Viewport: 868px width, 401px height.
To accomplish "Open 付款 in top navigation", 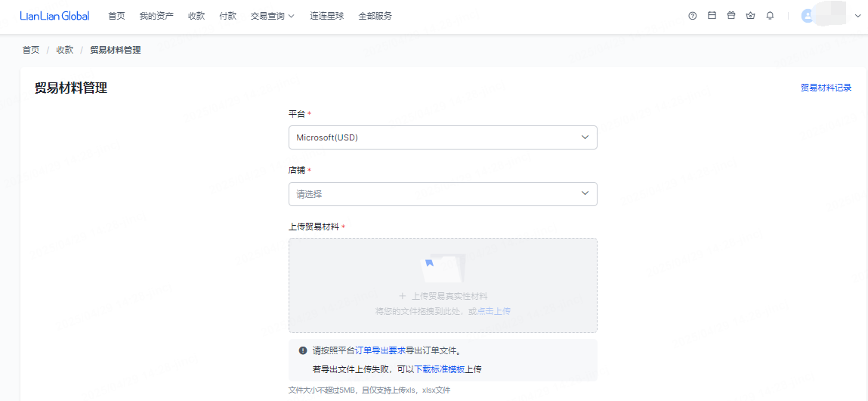I will coord(228,16).
